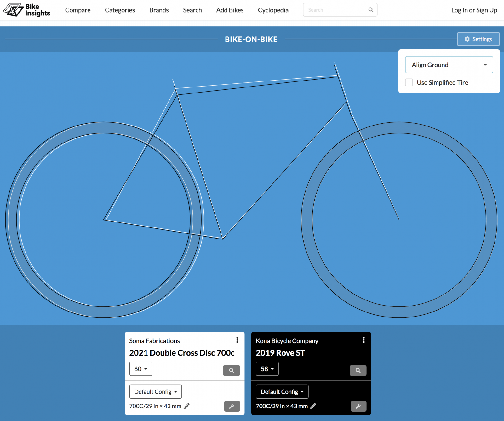Open the Soma size 60 dropdown
Image resolution: width=504 pixels, height=421 pixels.
click(141, 369)
